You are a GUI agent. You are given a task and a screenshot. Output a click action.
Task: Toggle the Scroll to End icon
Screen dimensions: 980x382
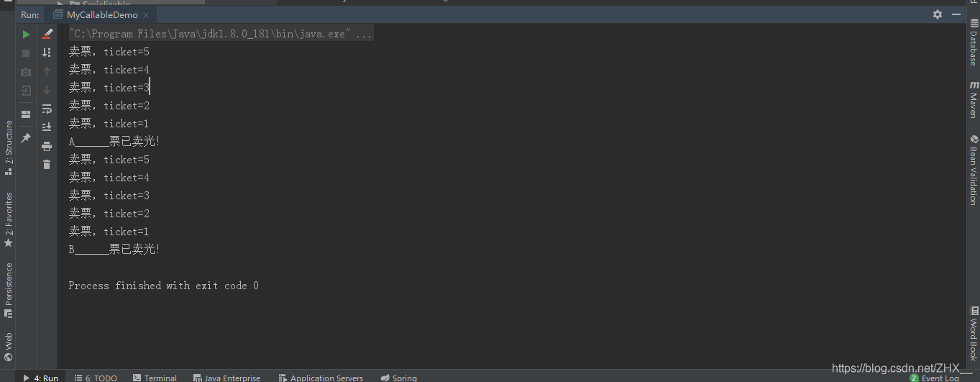tap(47, 127)
